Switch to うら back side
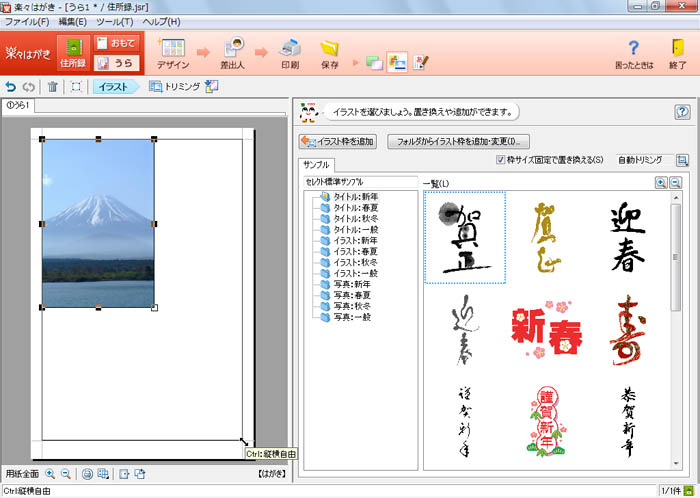Screen dimensions: 700x498 click(118, 63)
